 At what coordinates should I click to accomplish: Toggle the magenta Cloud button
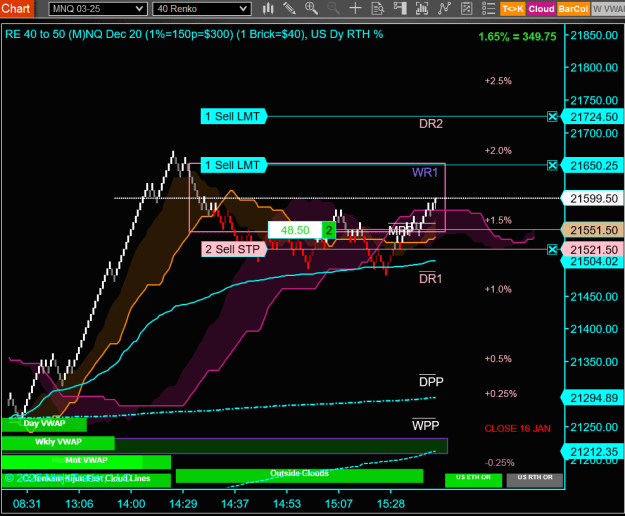click(x=541, y=9)
